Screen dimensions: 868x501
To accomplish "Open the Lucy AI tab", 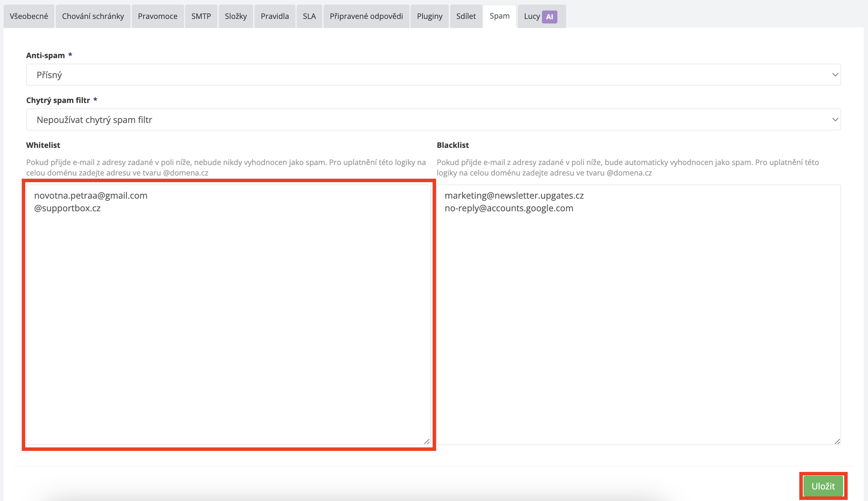I will click(x=532, y=16).
